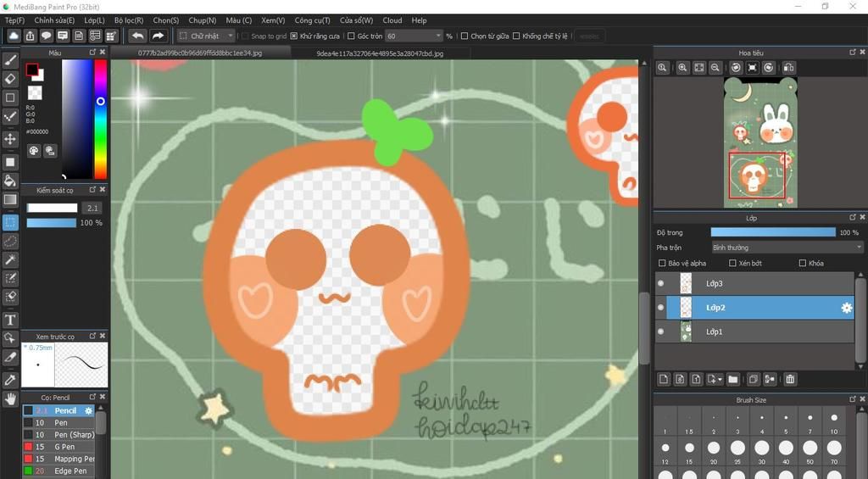Rotate canvas right in Navigator
868x479 pixels.
768,68
